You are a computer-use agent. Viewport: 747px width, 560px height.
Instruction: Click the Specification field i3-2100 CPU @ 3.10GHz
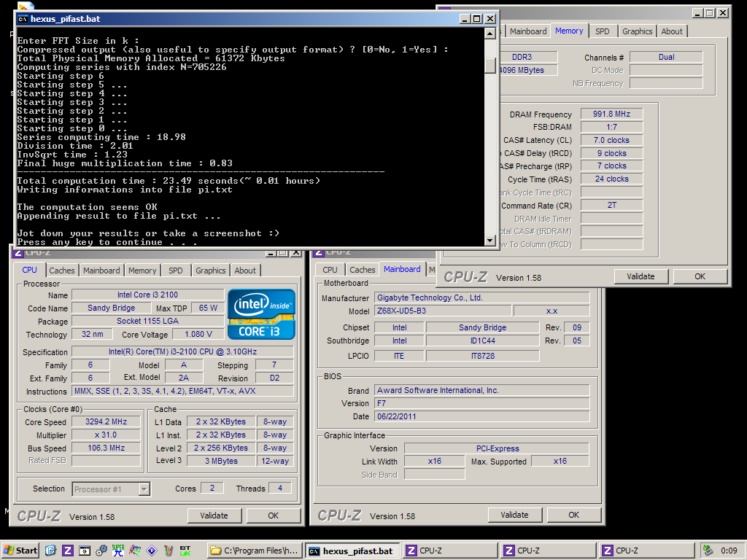[182, 352]
